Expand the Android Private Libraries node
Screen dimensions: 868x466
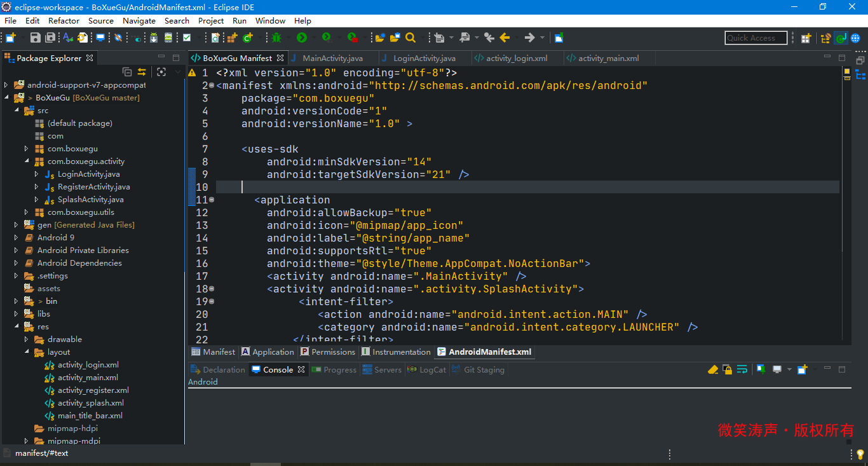17,250
